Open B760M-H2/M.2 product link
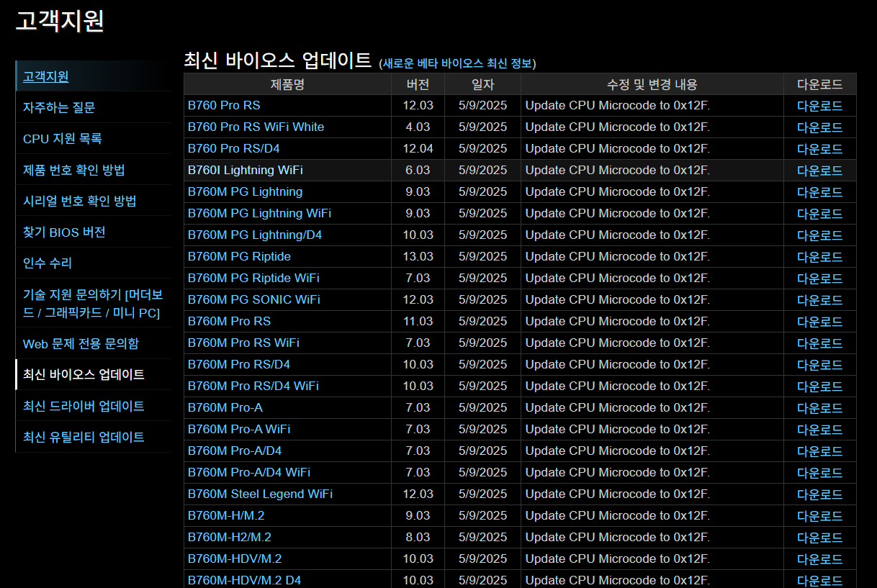 click(x=230, y=537)
